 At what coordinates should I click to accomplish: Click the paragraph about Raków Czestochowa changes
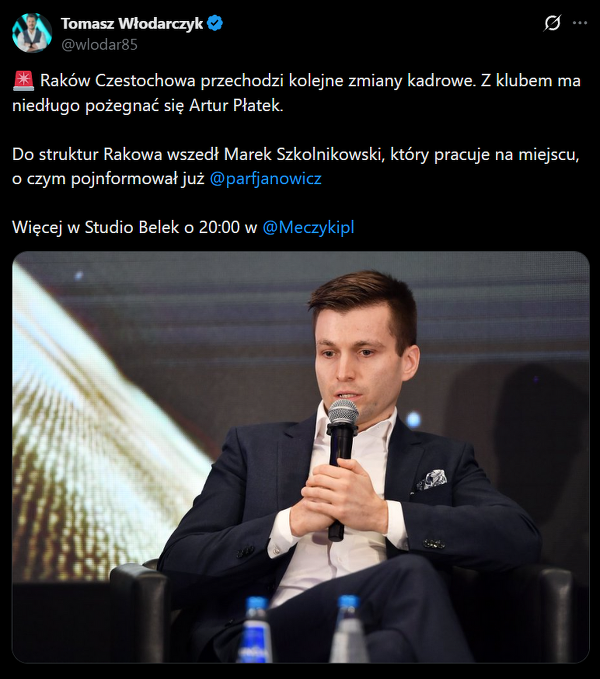tap(297, 93)
